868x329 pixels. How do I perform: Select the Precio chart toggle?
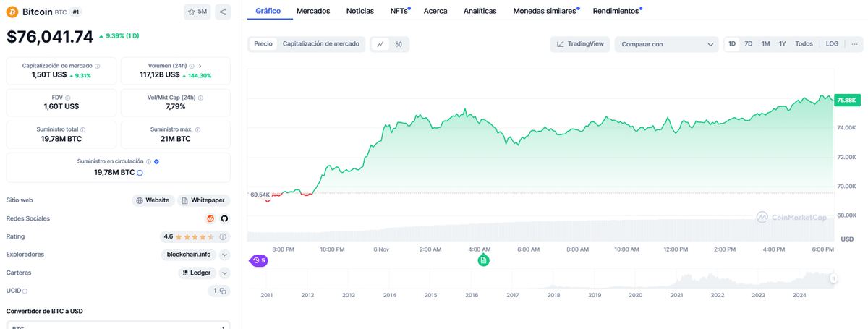tap(263, 44)
